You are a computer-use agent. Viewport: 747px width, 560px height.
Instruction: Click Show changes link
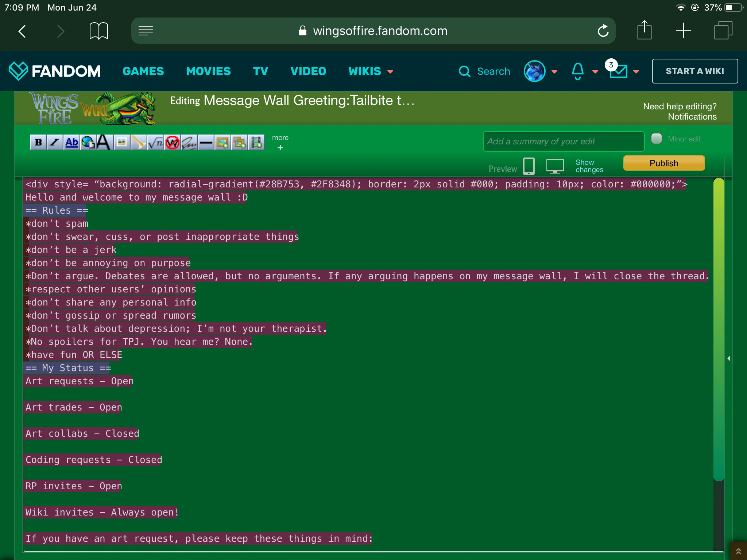click(589, 166)
